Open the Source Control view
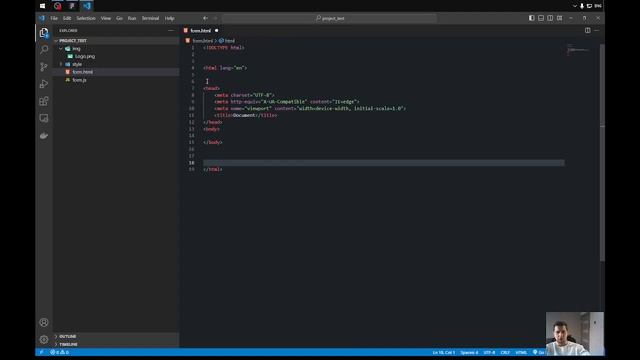Viewport: 640px width, 360px height. click(x=44, y=67)
